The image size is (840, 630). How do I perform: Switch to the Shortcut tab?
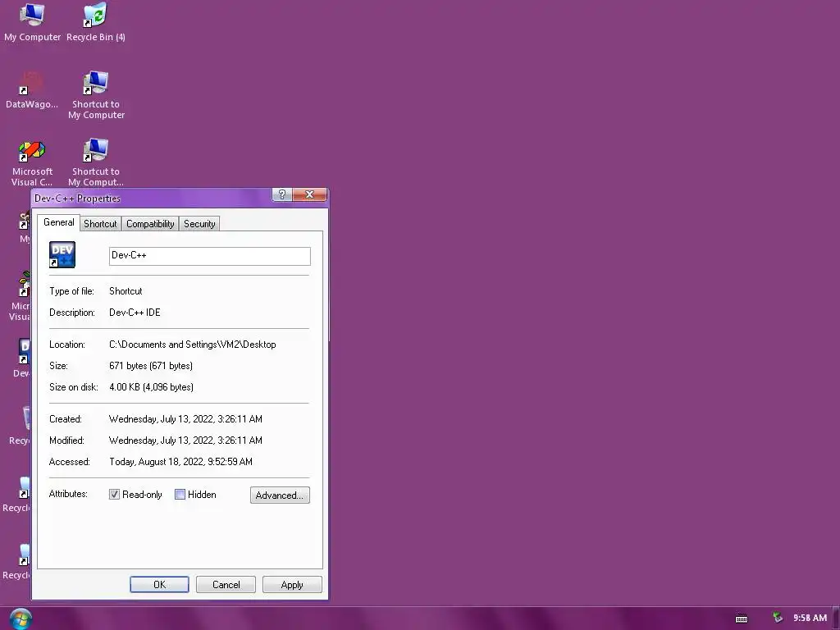(x=100, y=224)
